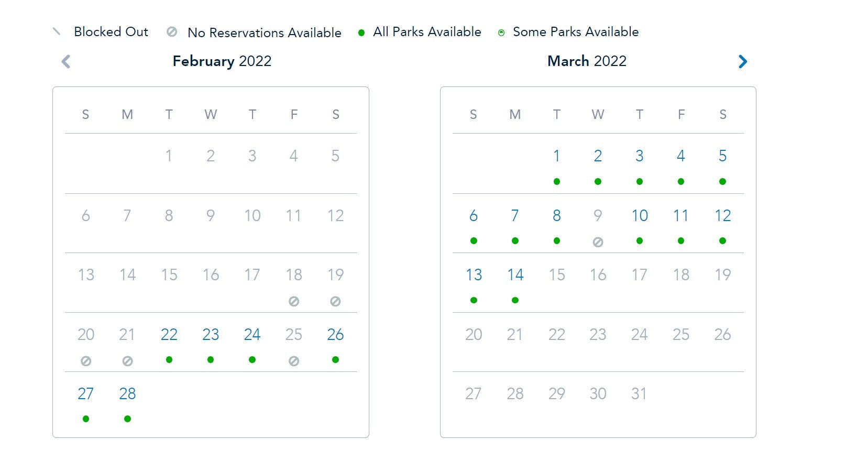
Task: Click the March 2022 month heading
Action: point(587,61)
